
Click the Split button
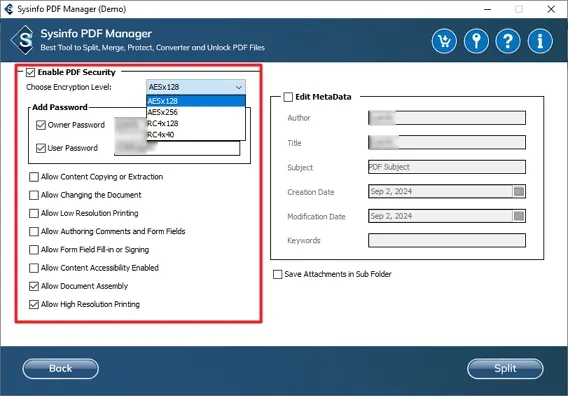[505, 368]
